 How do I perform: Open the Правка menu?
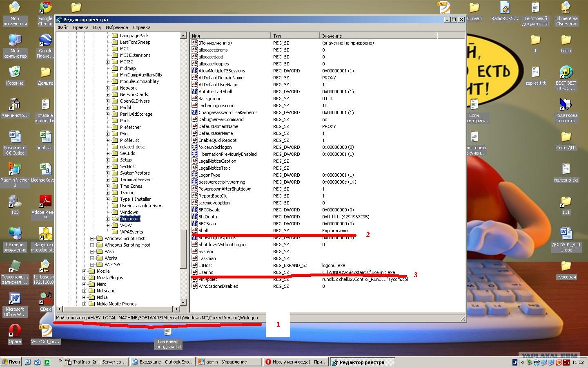point(80,27)
